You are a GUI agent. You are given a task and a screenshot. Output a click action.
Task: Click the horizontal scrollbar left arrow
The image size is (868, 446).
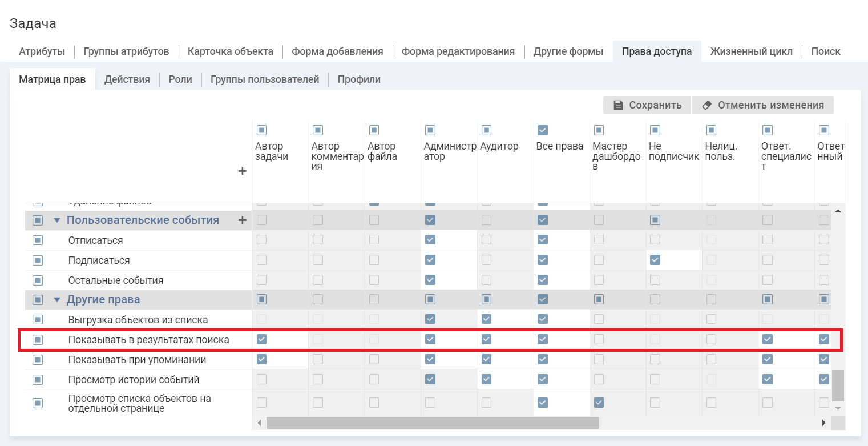coord(259,423)
